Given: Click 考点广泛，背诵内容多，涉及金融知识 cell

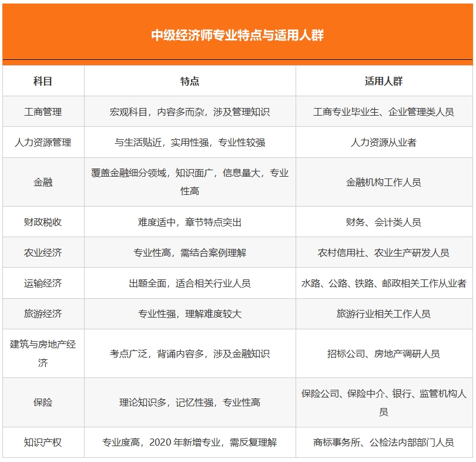Looking at the screenshot, I should point(190,354).
